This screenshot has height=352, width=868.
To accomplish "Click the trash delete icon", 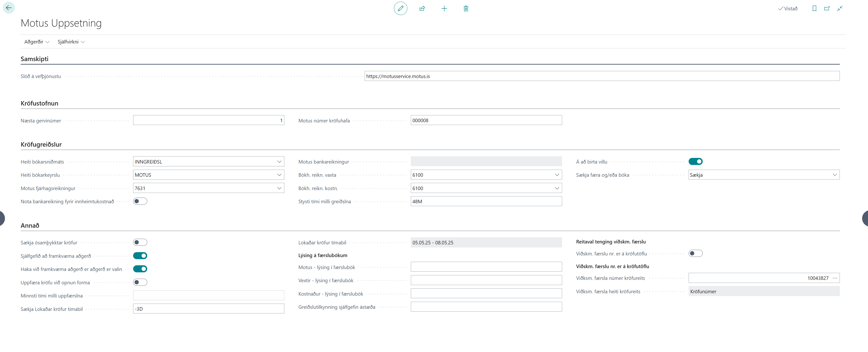I will coord(466,8).
